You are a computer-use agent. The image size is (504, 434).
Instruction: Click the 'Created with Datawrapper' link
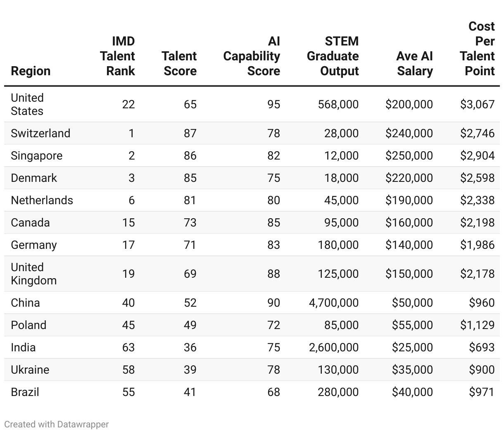pos(57,424)
